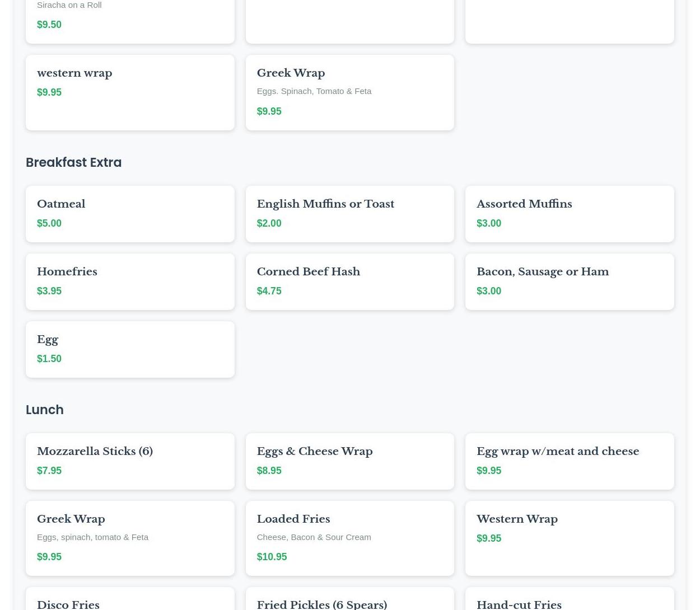Select Bacon, Sausage or Ham

click(x=570, y=281)
